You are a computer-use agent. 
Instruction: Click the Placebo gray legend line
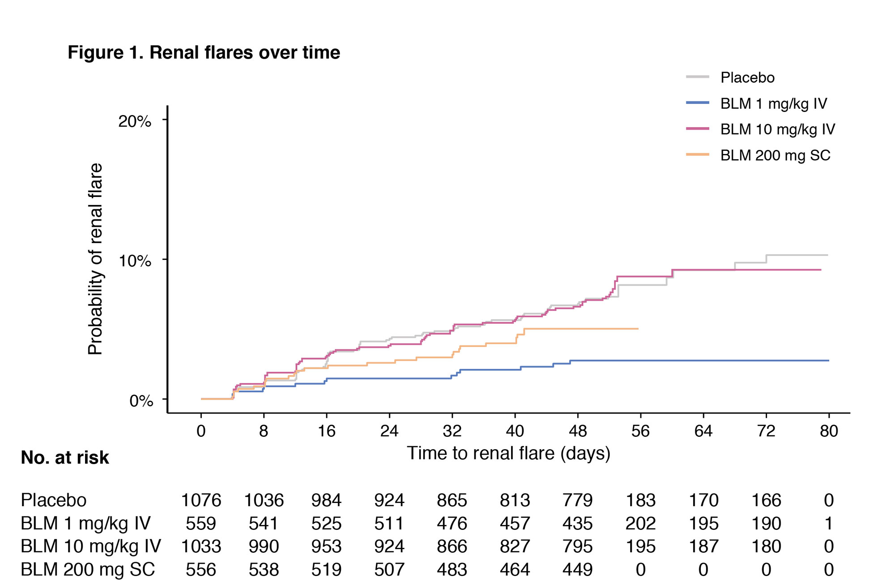[697, 77]
